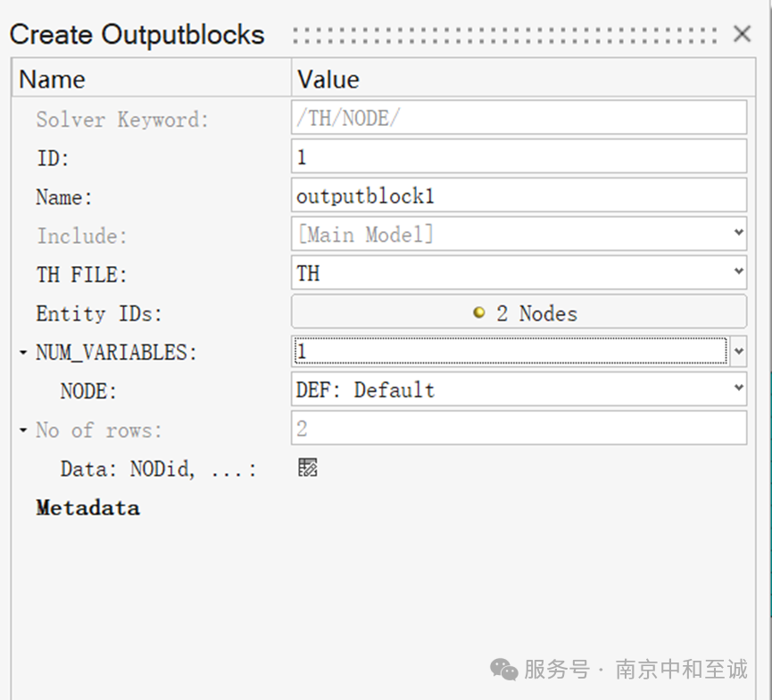Click the Value column header
The image size is (772, 700).
pyautogui.click(x=523, y=78)
